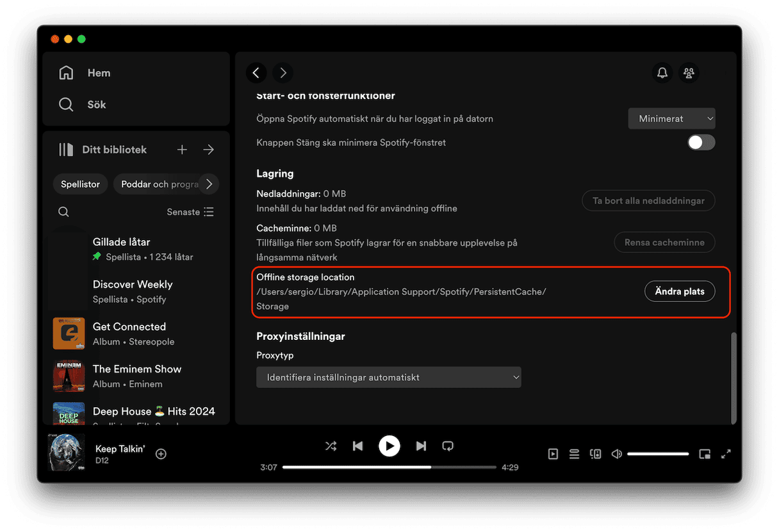
Task: Open Now Playing view icon
Action: pyautogui.click(x=553, y=454)
